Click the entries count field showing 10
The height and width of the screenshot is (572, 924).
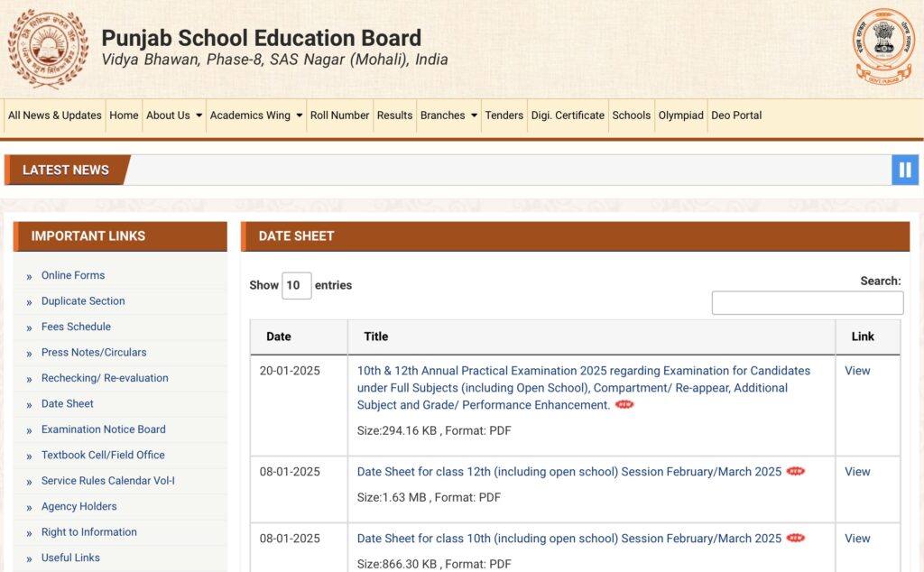point(296,286)
